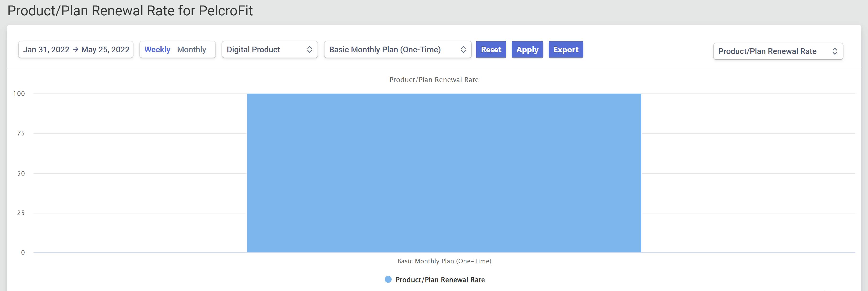Click the chart title text
868x291 pixels.
coord(434,80)
